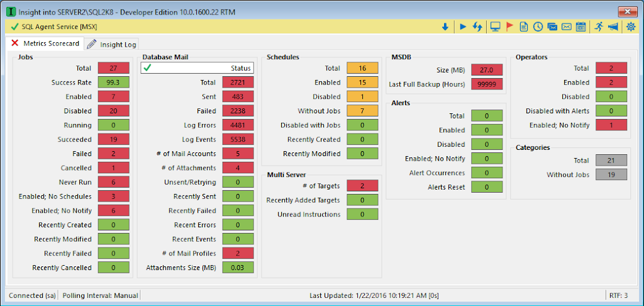Click Categories Total value 21

click(x=611, y=161)
